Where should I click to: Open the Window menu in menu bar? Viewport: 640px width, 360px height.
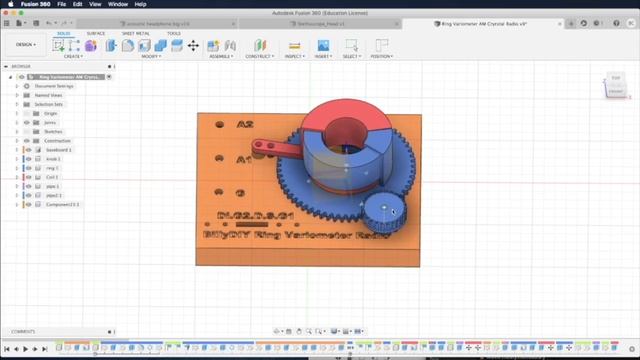click(118, 4)
